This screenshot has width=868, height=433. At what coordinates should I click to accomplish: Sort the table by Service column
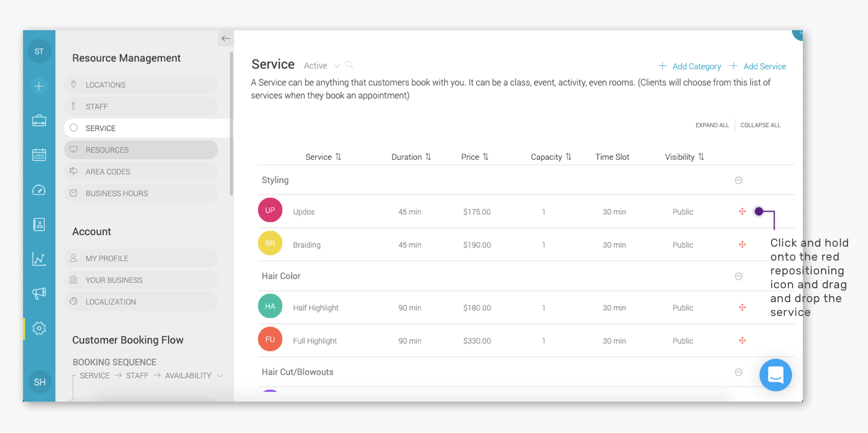click(324, 157)
